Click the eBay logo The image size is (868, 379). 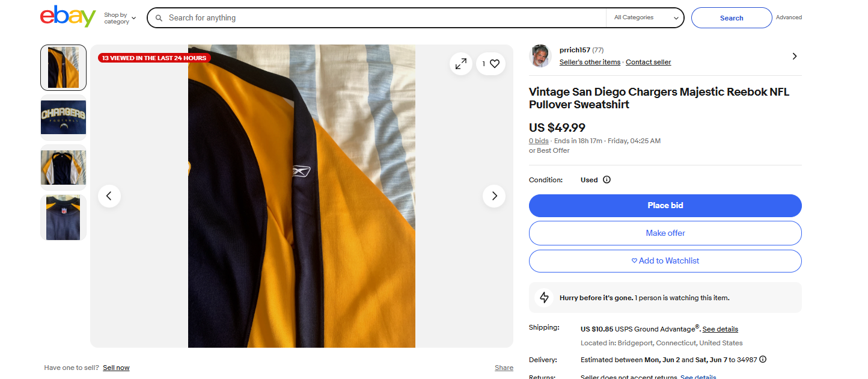click(x=68, y=17)
